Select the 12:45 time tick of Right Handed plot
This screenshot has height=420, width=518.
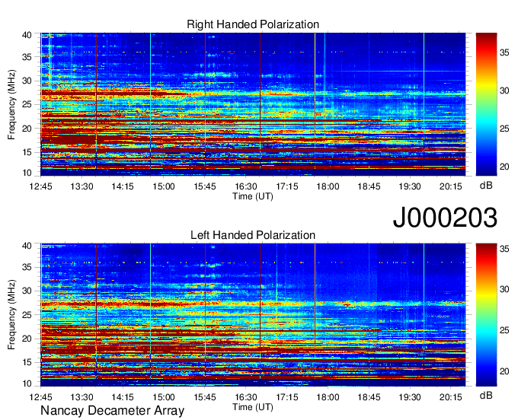40,186
